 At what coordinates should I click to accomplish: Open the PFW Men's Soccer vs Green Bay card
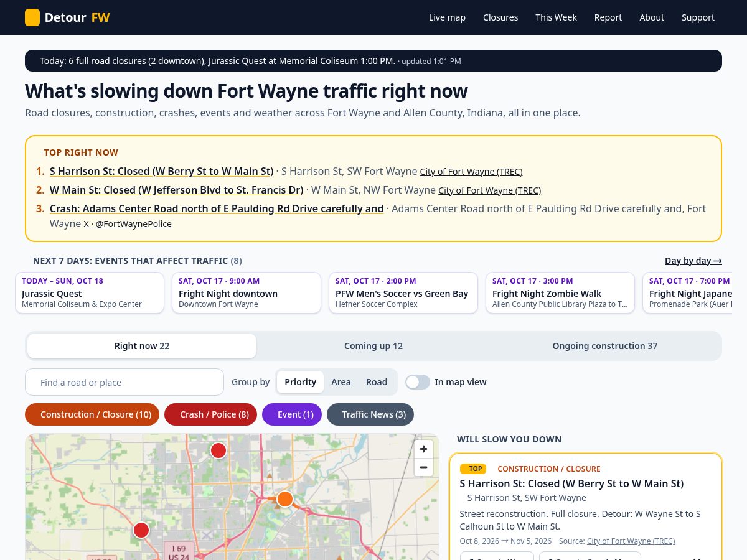(403, 292)
